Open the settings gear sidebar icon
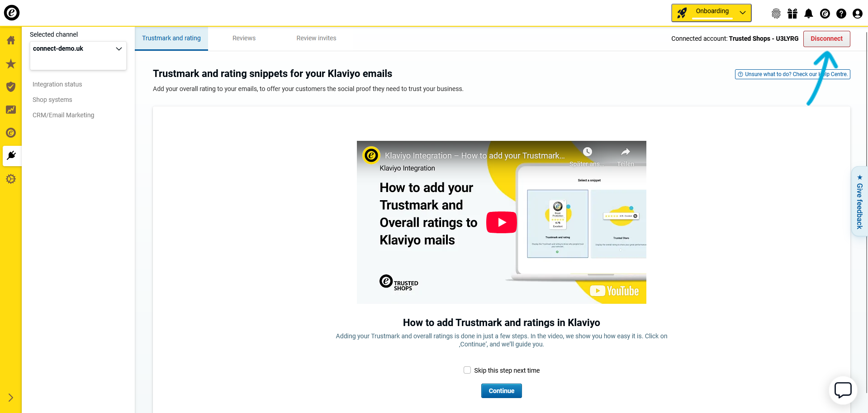The height and width of the screenshot is (413, 868). click(11, 179)
